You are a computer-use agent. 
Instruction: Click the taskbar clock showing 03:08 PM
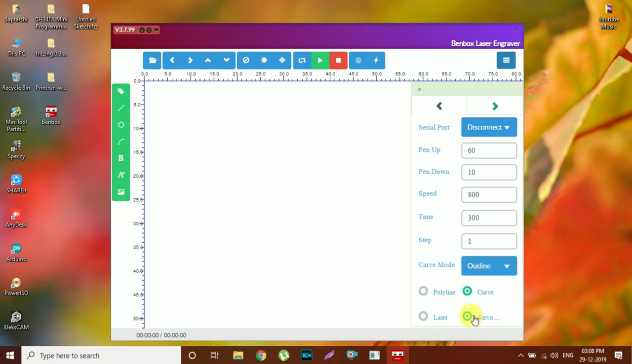[593, 355]
